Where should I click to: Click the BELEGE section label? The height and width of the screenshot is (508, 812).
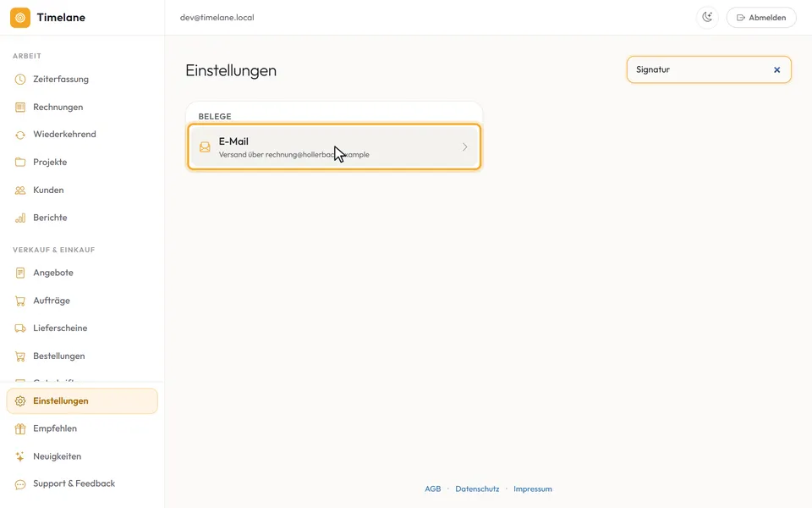click(215, 117)
